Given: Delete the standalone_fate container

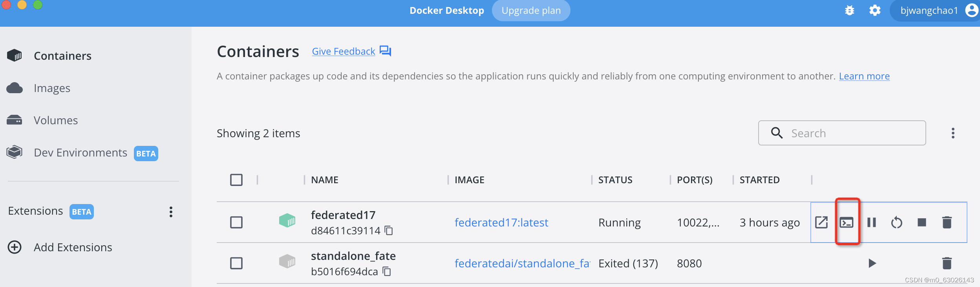Looking at the screenshot, I should coord(947,263).
